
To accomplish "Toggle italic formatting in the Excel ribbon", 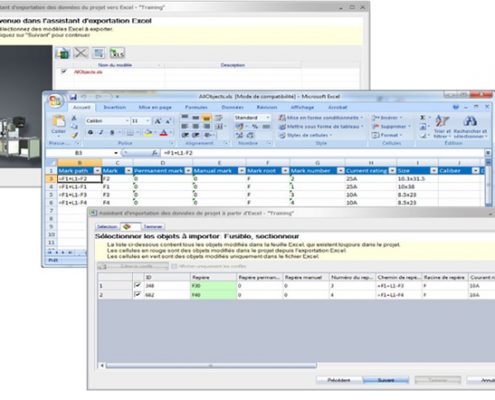I will (101, 133).
